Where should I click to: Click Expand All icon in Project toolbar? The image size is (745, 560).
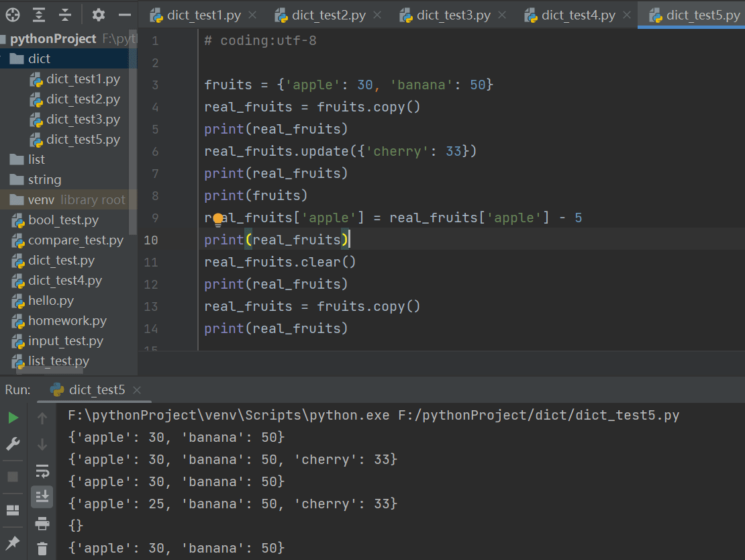[x=40, y=14]
